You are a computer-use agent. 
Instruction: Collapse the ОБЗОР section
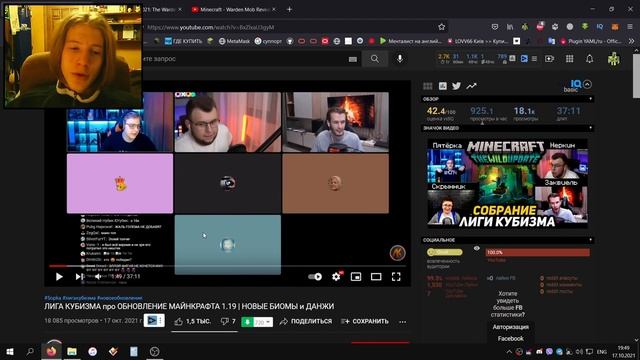pyautogui.click(x=590, y=99)
